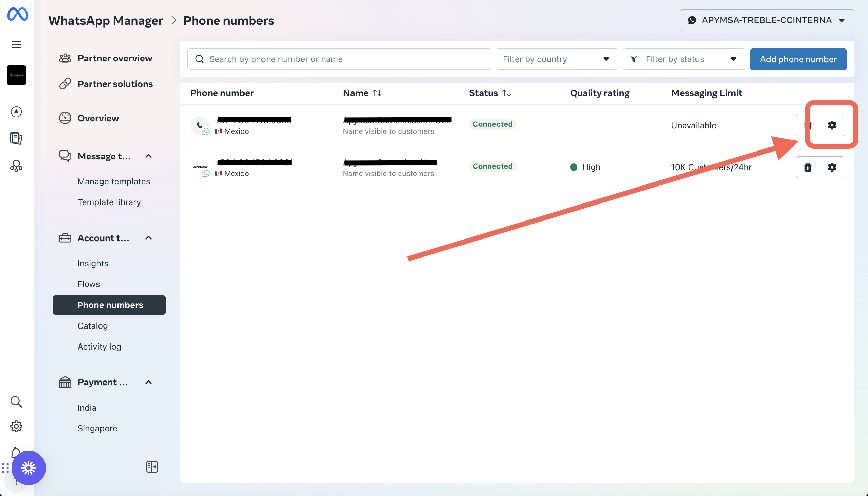868x496 pixels.
Task: Open Activity log
Action: 99,347
